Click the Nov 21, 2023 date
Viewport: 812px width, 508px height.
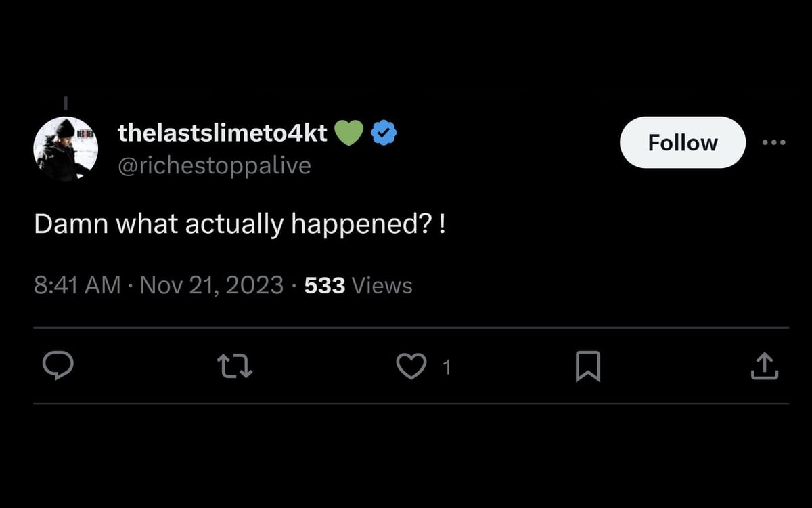tap(211, 285)
